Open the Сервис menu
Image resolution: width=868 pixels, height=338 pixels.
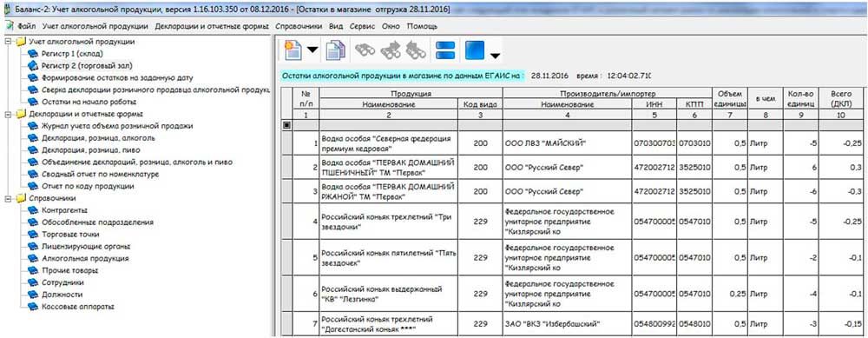363,26
